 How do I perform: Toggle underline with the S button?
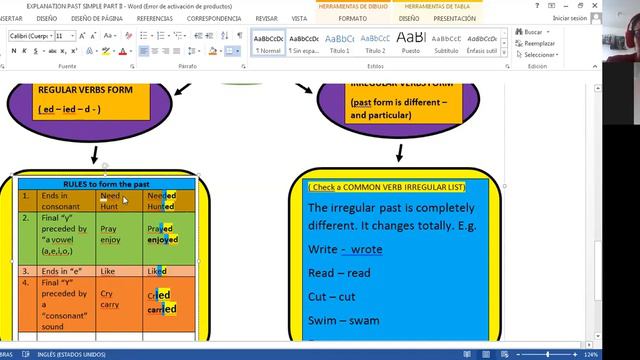pyautogui.click(x=36, y=51)
